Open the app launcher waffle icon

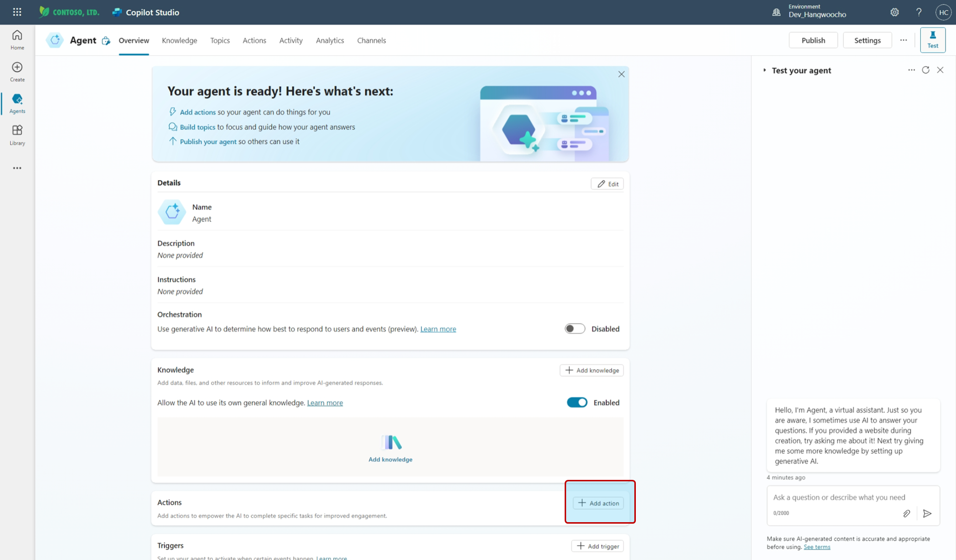tap(17, 12)
